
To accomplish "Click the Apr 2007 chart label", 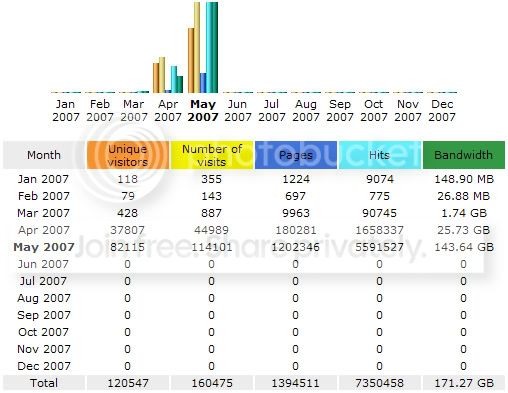I will (x=168, y=111).
